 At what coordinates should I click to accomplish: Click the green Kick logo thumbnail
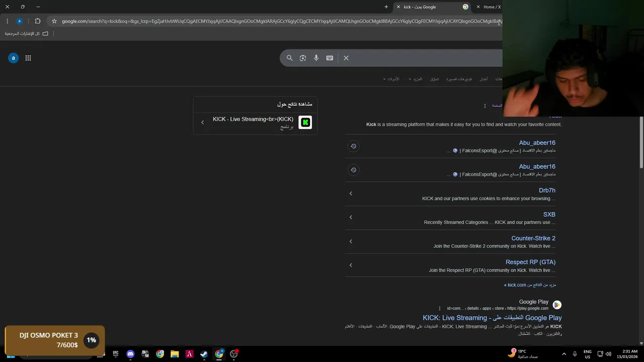pyautogui.click(x=305, y=122)
